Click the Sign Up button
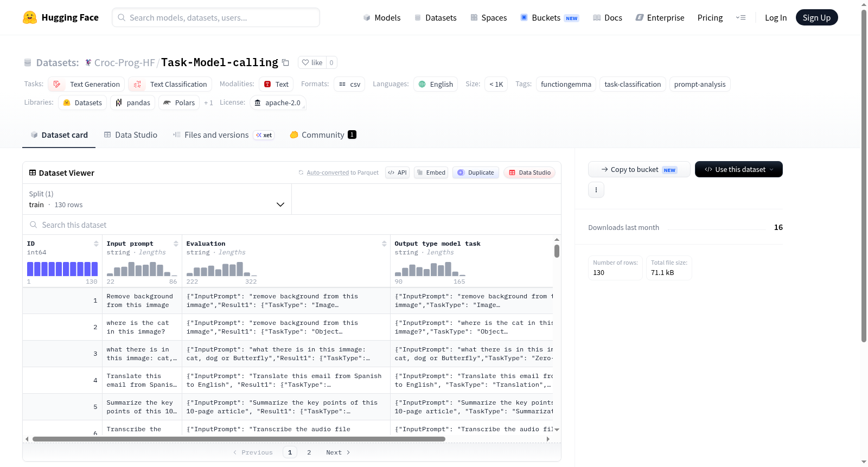868x467 pixels. [x=817, y=17]
